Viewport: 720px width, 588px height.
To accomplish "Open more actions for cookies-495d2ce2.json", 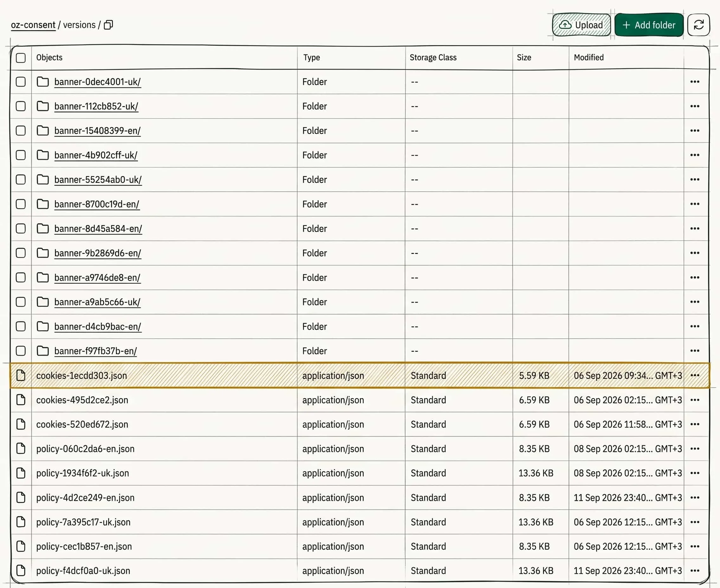I will pyautogui.click(x=695, y=400).
